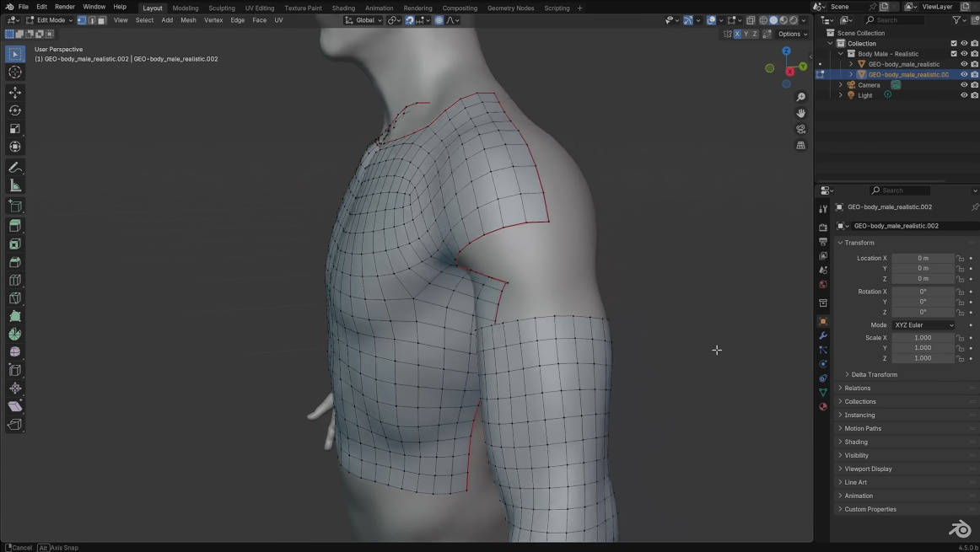Open the Object Data Properties tab

823,390
